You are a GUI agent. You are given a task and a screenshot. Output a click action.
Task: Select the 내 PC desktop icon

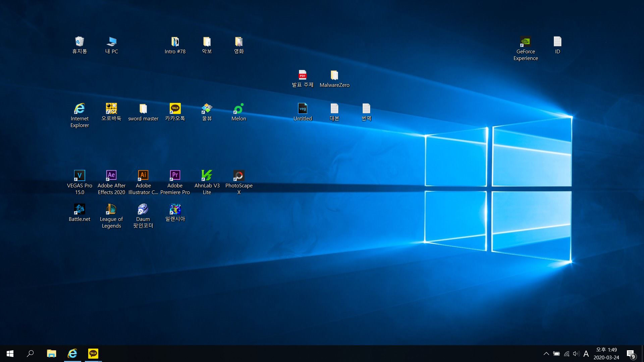coord(111,45)
